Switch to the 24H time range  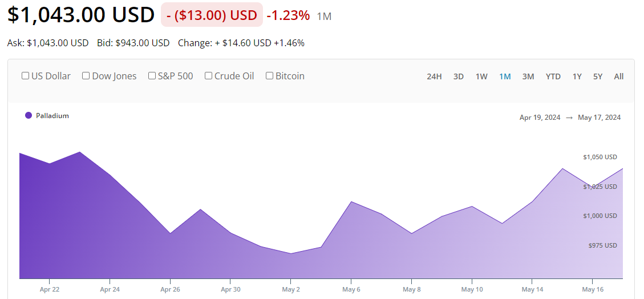[434, 76]
